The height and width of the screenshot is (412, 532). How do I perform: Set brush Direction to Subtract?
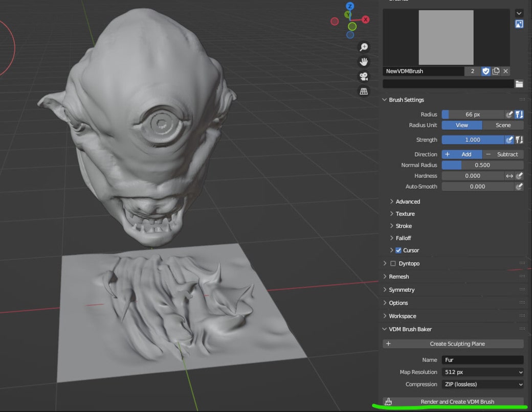507,154
